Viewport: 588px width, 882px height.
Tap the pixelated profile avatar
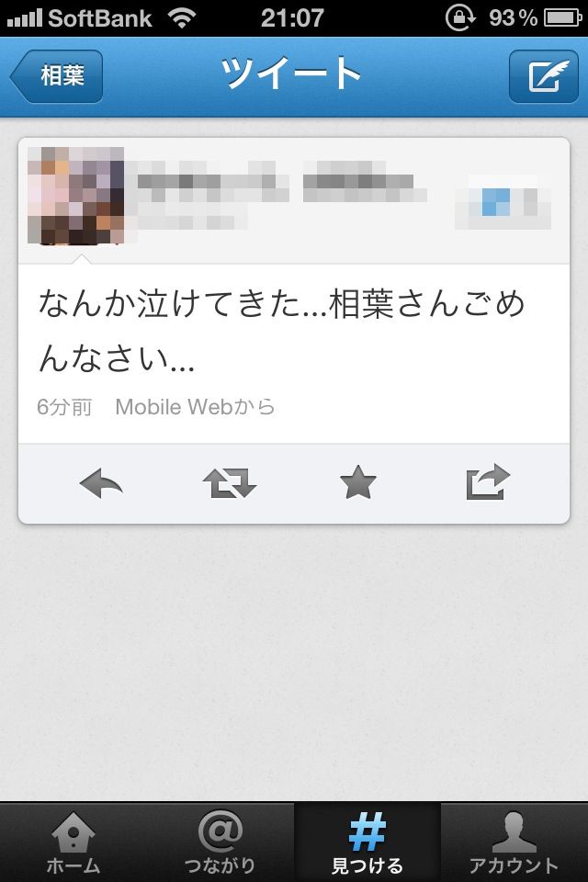pos(75,196)
